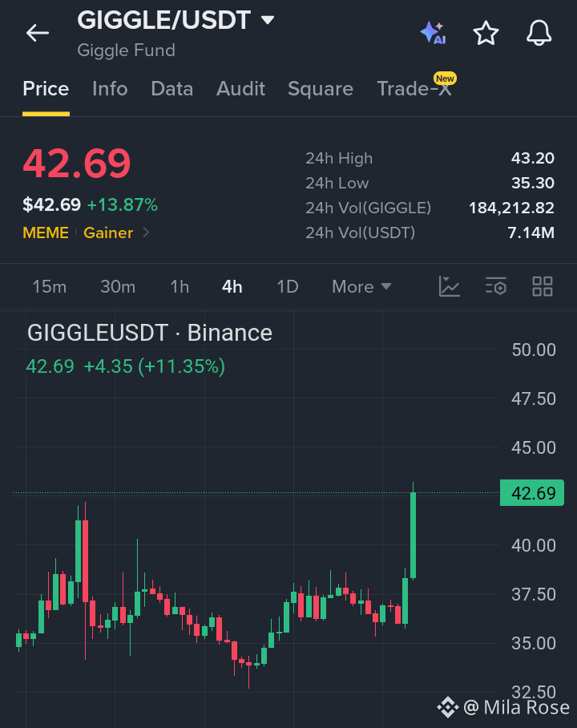Tap the $42.69 dollar price

pos(52,204)
